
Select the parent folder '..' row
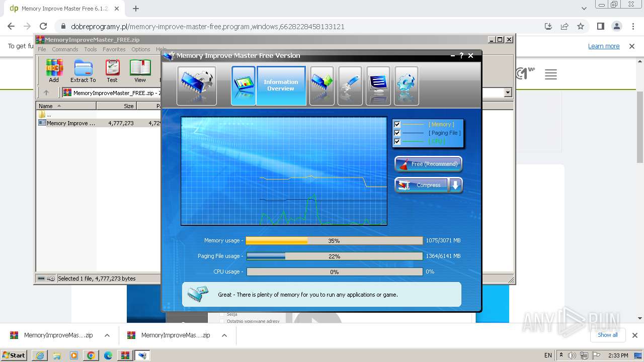tap(100, 115)
